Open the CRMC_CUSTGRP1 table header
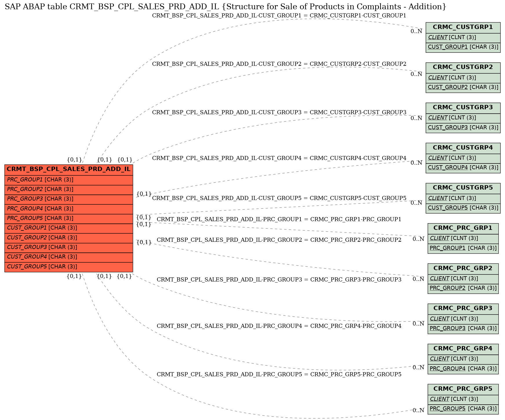 click(463, 28)
